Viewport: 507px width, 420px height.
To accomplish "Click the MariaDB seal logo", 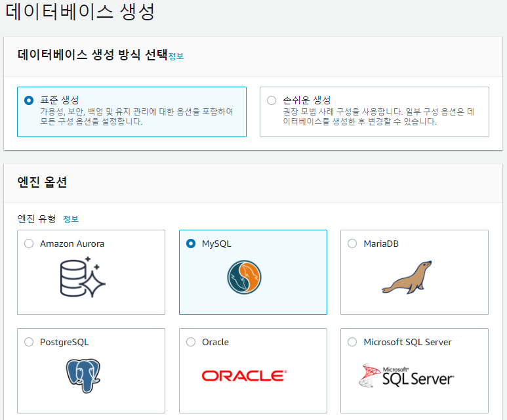I will tap(407, 278).
